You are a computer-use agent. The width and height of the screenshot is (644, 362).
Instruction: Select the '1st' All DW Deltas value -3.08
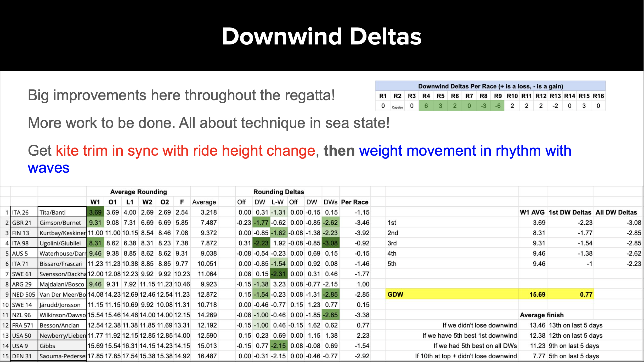[618, 223]
